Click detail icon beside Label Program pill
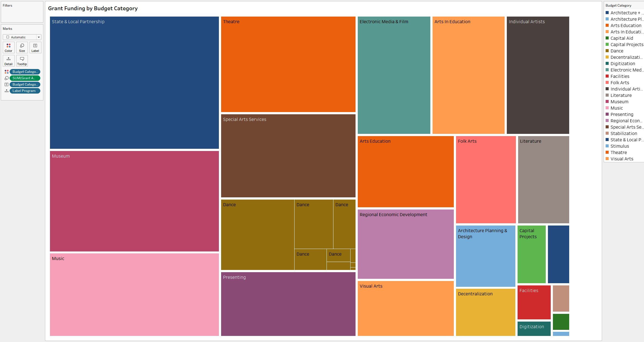Image resolution: width=644 pixels, height=342 pixels. [x=7, y=91]
